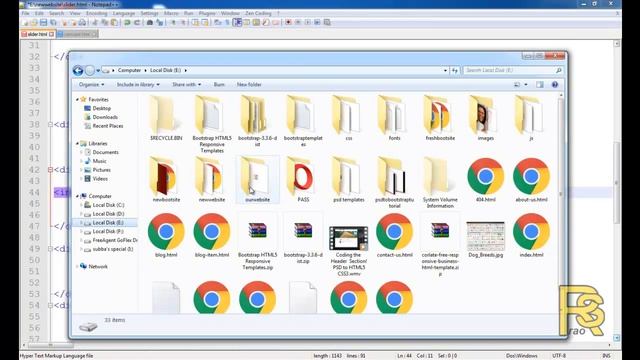Click the Change your view icon
640x360 pixels.
pos(517,84)
